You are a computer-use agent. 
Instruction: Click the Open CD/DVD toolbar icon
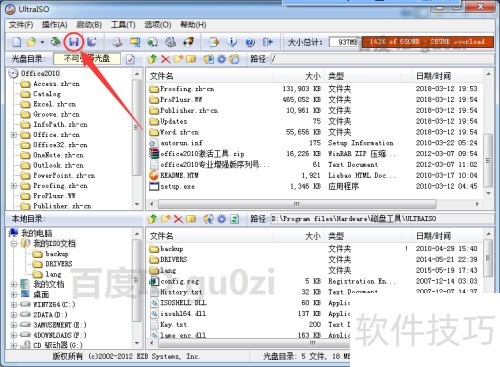(x=56, y=42)
